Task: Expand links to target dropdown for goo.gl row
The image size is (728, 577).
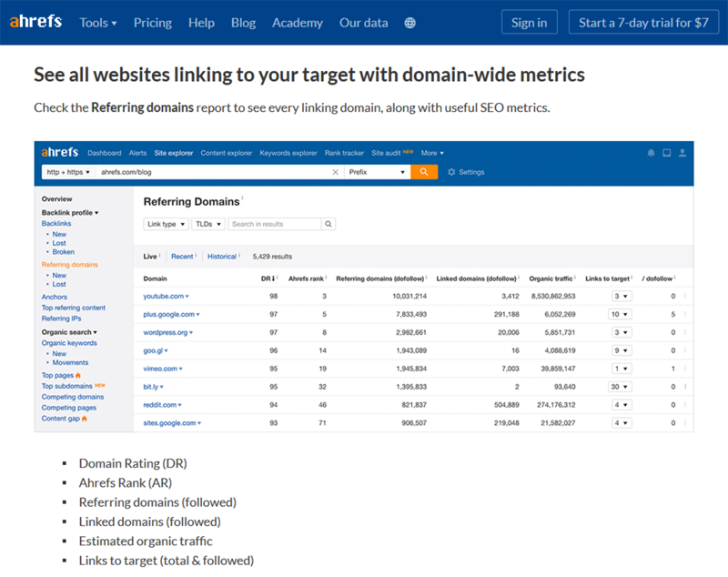Action: pyautogui.click(x=622, y=350)
